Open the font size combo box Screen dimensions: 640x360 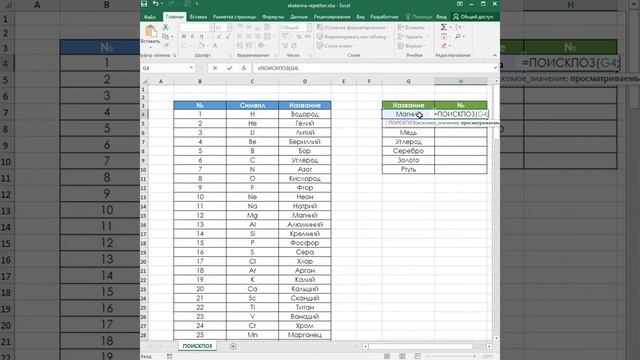[223, 27]
